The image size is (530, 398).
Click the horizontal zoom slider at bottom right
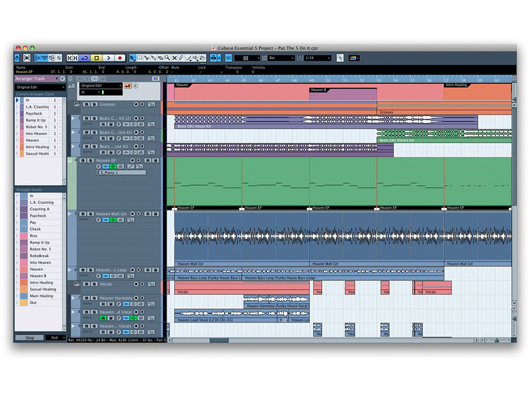(497, 341)
